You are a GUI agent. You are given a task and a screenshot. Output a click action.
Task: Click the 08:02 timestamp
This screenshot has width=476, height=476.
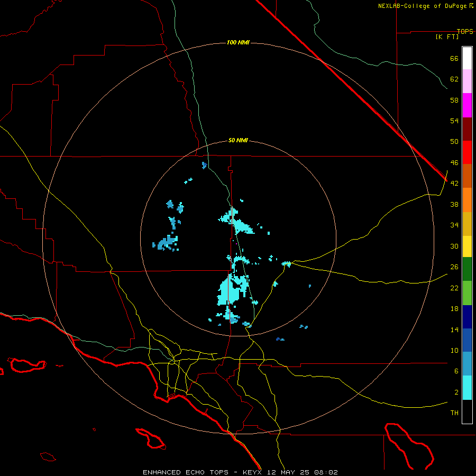(326, 472)
